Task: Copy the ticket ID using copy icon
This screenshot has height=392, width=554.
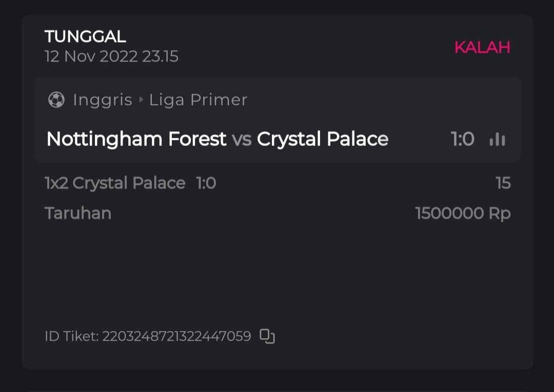Action: click(x=267, y=336)
